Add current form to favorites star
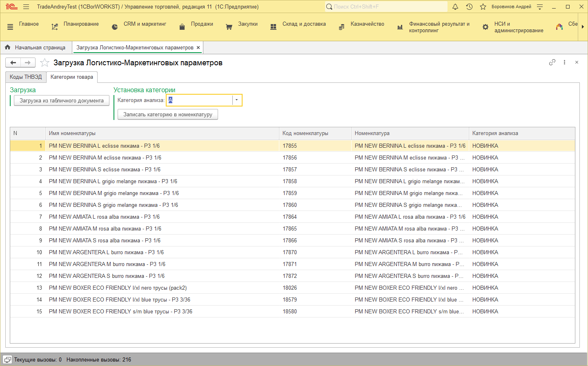Screen dimensions: 588x366 (x=45, y=62)
